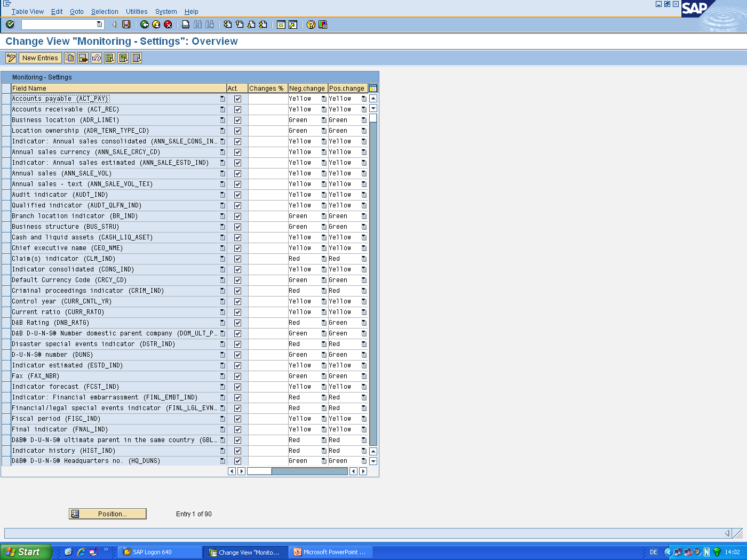Select row selector for Business structure row
This screenshot has height=560, width=747.
pos(6,227)
